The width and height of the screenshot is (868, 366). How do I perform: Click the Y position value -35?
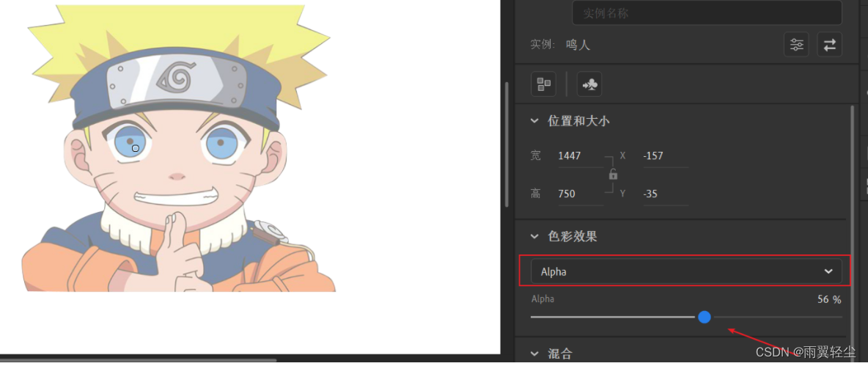[650, 194]
